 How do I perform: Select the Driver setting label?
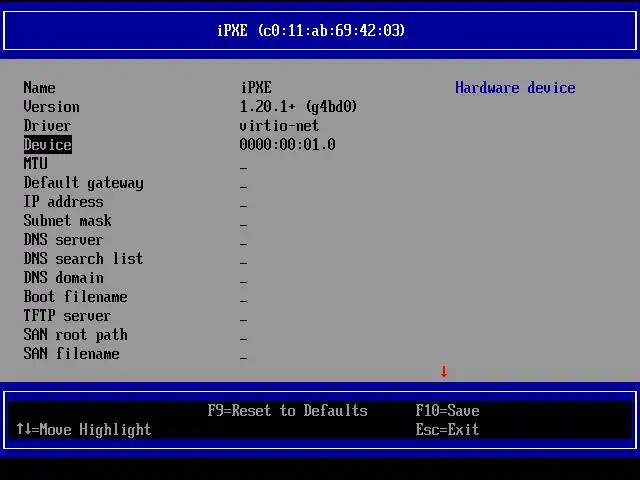click(x=47, y=126)
